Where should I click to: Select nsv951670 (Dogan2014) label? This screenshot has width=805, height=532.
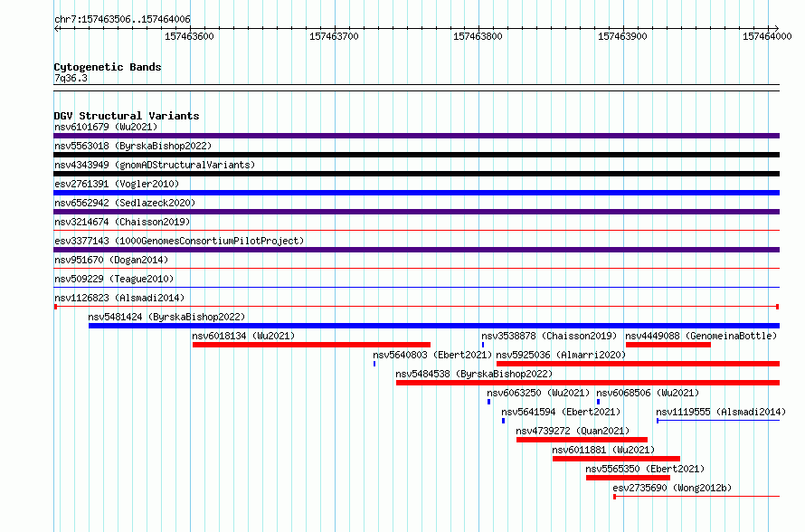[x=111, y=260]
